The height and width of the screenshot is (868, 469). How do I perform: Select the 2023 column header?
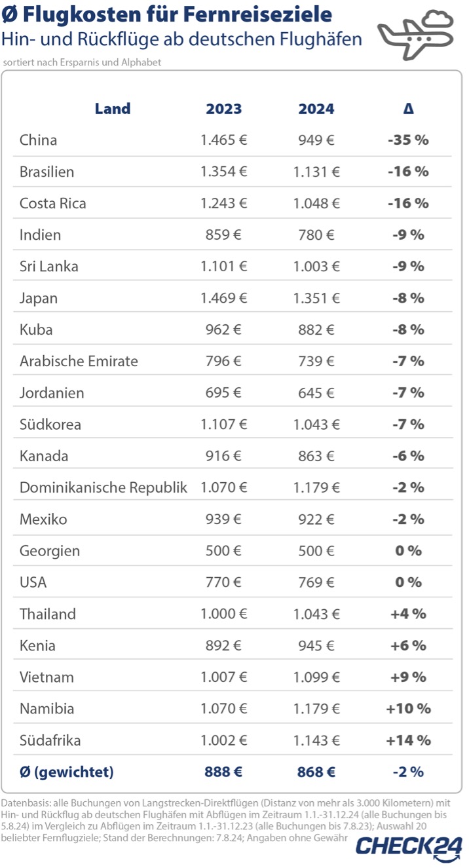tap(224, 109)
